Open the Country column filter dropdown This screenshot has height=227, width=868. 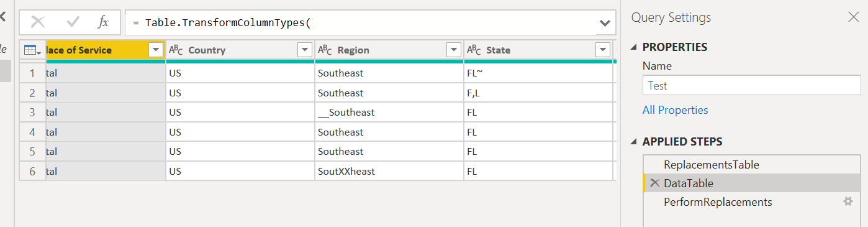305,50
